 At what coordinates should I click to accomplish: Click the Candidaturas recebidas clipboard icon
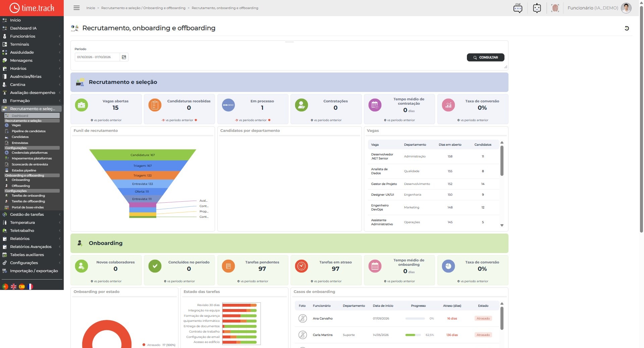[x=155, y=105]
